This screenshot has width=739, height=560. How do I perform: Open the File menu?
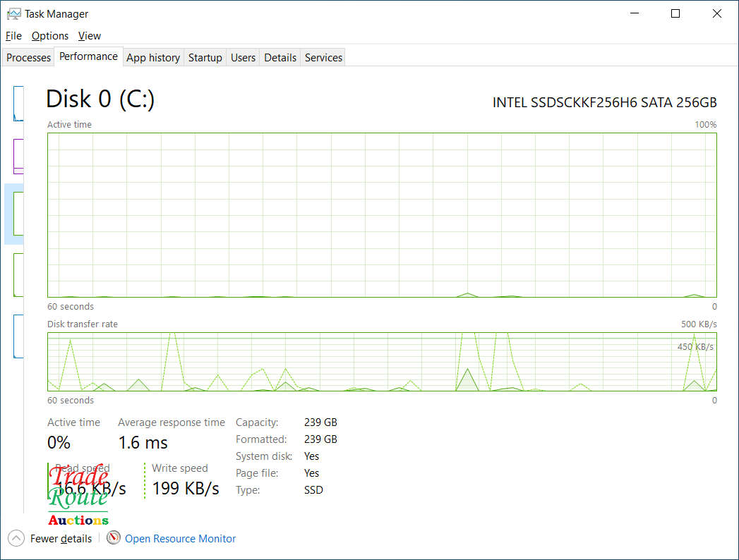coord(13,36)
